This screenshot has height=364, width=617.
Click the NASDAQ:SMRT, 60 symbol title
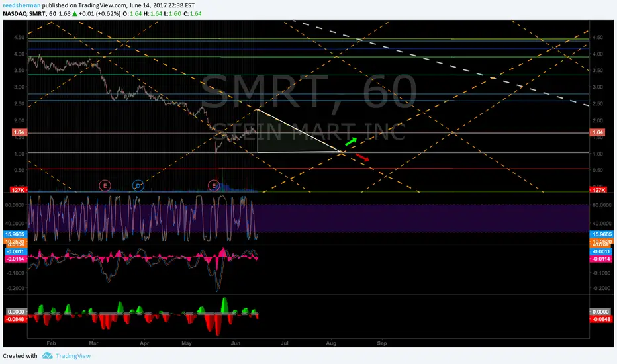30,13
